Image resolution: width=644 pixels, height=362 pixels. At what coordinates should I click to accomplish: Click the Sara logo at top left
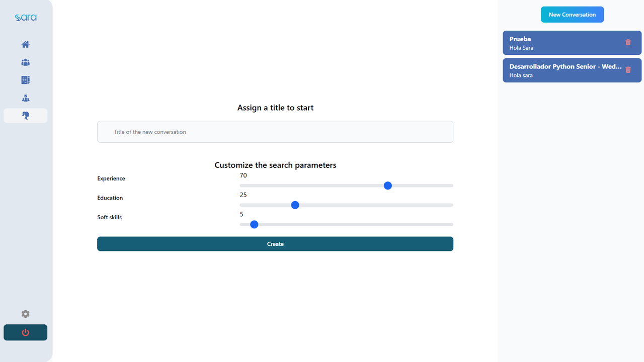pos(25,18)
